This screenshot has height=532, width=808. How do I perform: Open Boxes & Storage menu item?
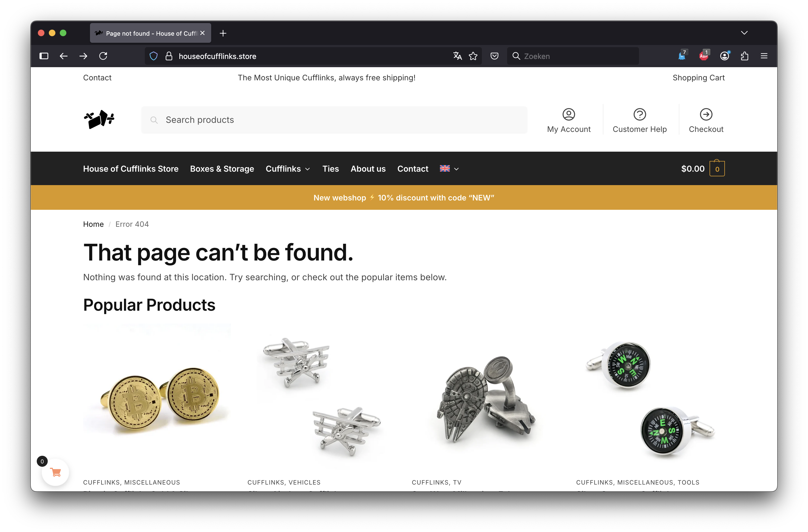click(222, 169)
